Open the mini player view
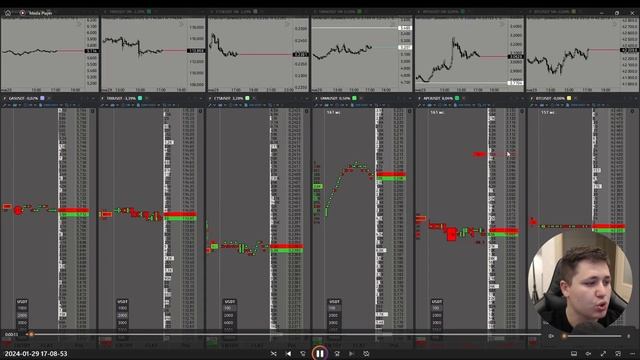The width and height of the screenshot is (640, 360). tap(618, 353)
